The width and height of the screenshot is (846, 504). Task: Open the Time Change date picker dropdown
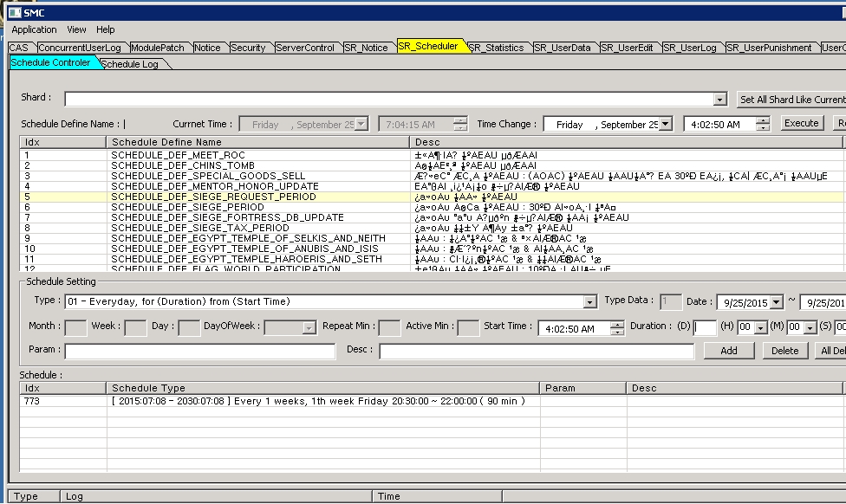click(665, 125)
